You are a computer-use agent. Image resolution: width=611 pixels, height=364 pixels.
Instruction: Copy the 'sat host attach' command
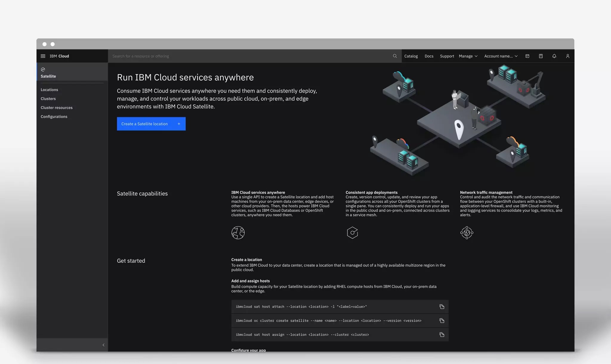tap(442, 307)
